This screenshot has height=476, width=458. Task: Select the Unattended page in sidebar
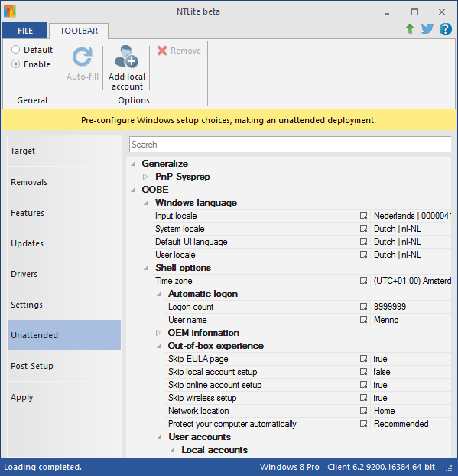click(x=64, y=335)
